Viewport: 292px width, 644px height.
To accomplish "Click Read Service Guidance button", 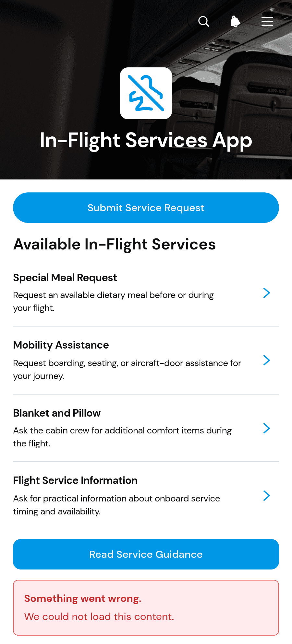I will click(x=146, y=554).
